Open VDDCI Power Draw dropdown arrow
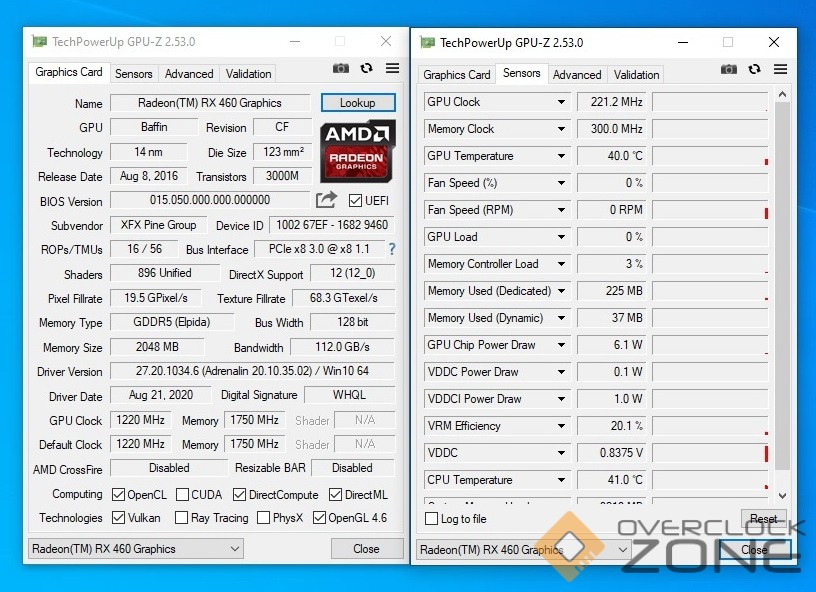The image size is (816, 592). (x=561, y=399)
